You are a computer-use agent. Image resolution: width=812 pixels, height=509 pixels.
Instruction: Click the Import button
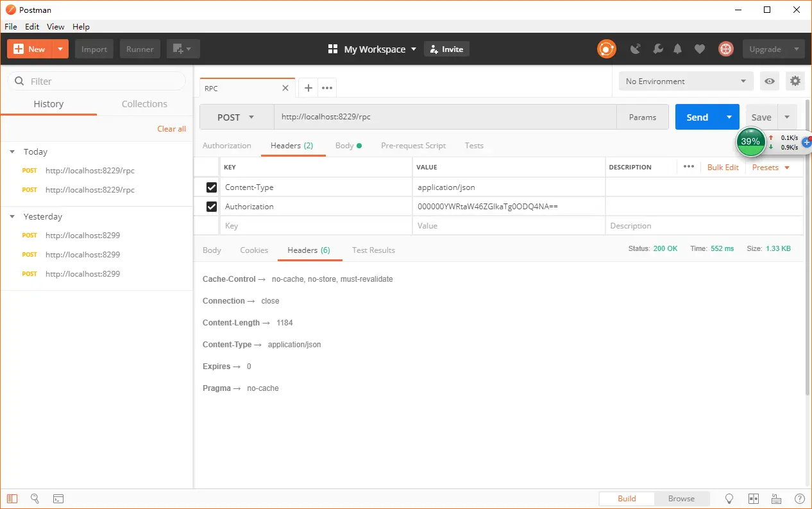pos(94,49)
